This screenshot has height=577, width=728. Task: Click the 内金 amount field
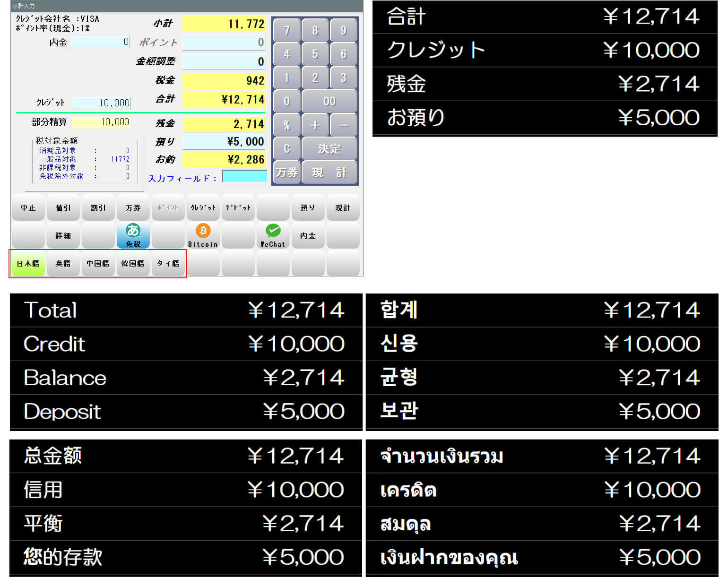(x=100, y=42)
